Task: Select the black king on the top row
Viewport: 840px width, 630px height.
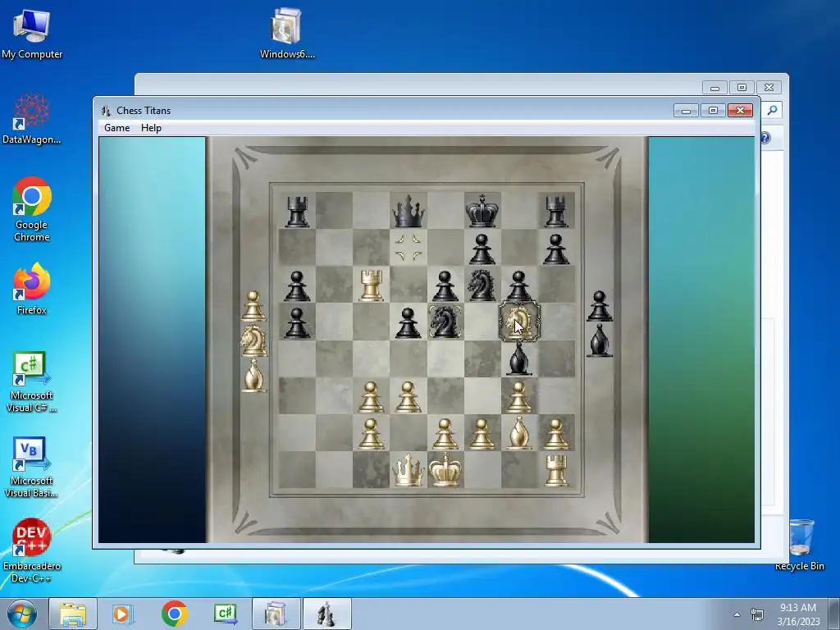Action: 482,211
